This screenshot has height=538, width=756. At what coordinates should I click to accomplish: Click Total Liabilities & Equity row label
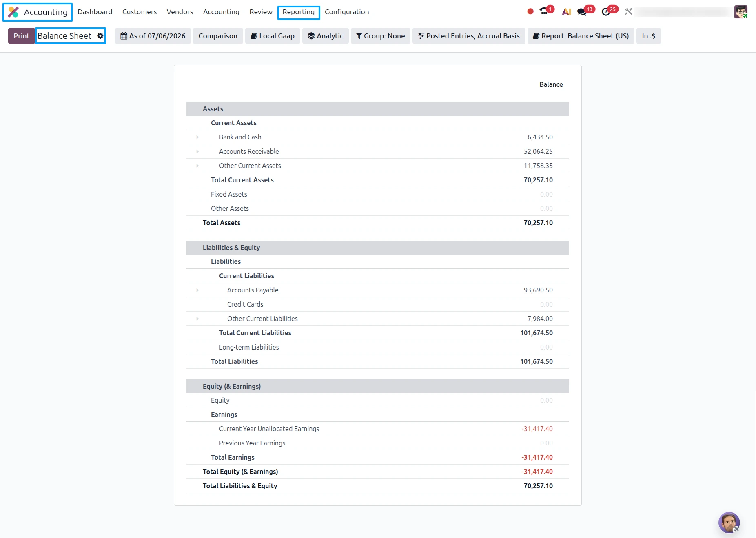pyautogui.click(x=240, y=486)
